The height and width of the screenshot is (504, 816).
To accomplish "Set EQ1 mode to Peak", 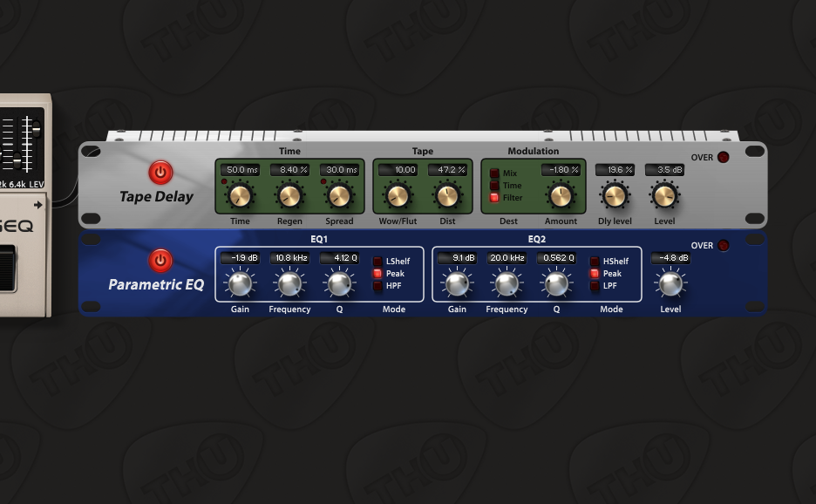I will [377, 273].
